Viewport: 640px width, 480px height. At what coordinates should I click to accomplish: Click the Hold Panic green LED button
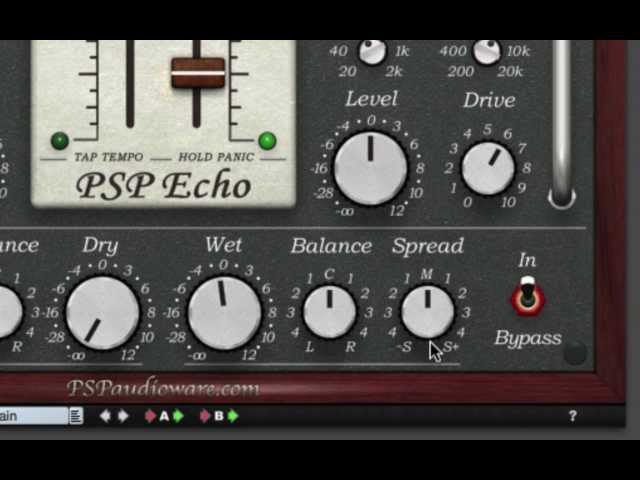(267, 141)
